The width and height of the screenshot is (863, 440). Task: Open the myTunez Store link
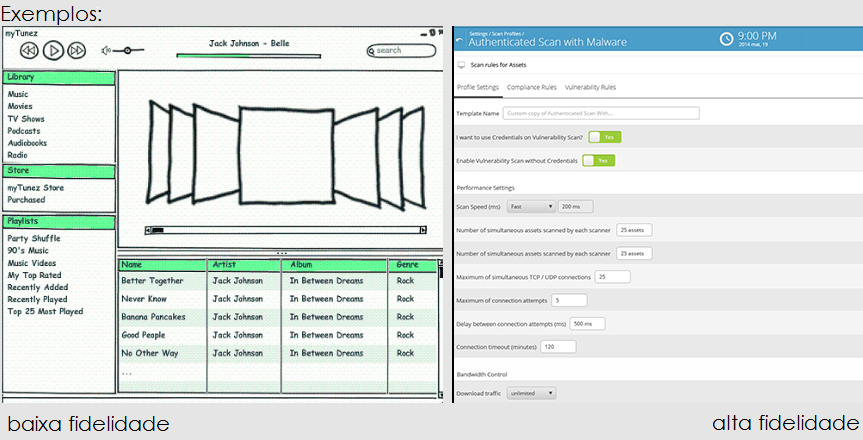click(35, 187)
